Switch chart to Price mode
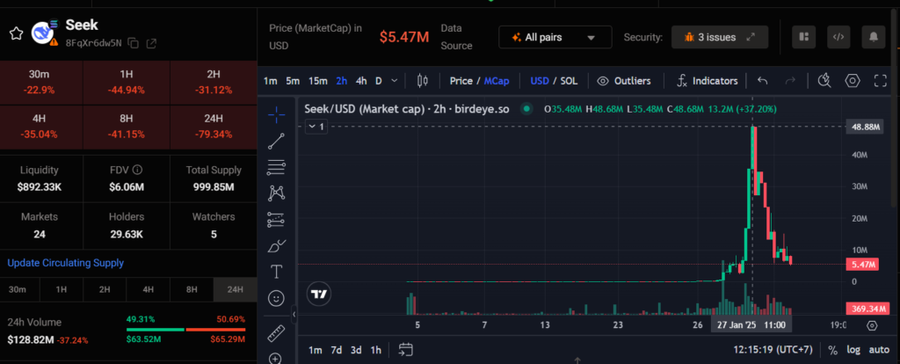 click(x=461, y=81)
